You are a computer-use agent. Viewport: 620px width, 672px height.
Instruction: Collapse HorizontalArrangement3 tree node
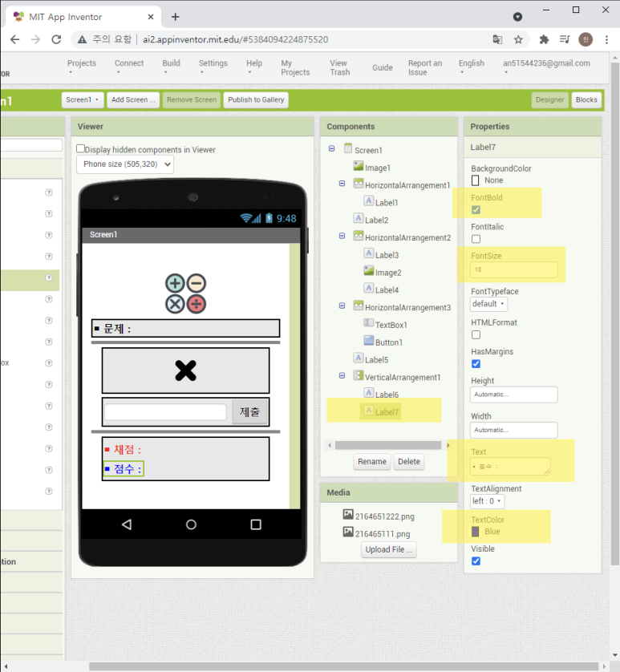(342, 306)
